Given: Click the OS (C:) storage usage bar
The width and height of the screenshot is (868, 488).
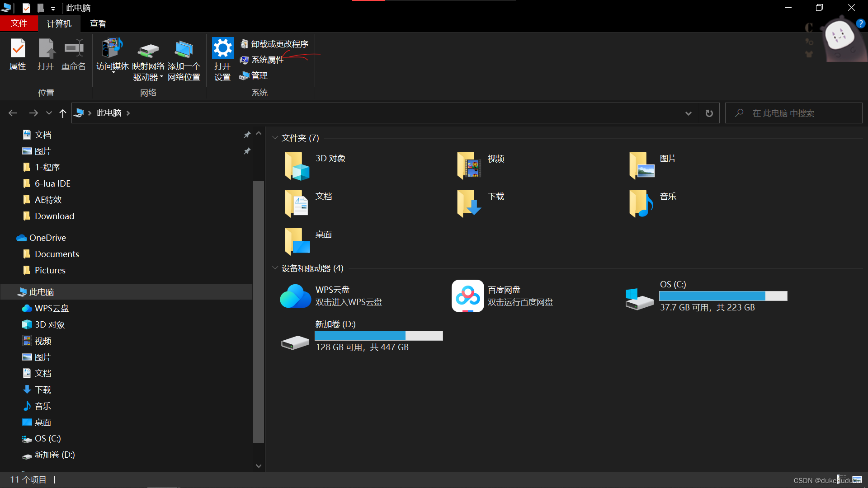Looking at the screenshot, I should point(723,296).
